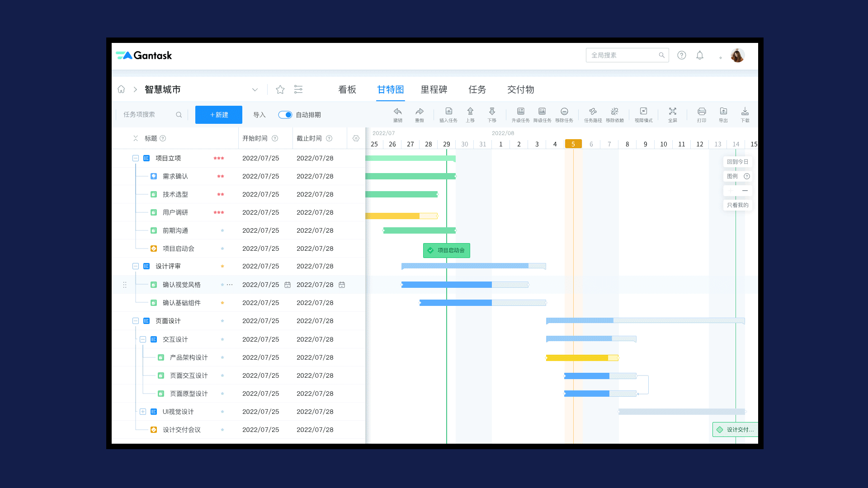Image resolution: width=868 pixels, height=488 pixels.
Task: Collapse the 页面设计 task group
Action: 136,321
